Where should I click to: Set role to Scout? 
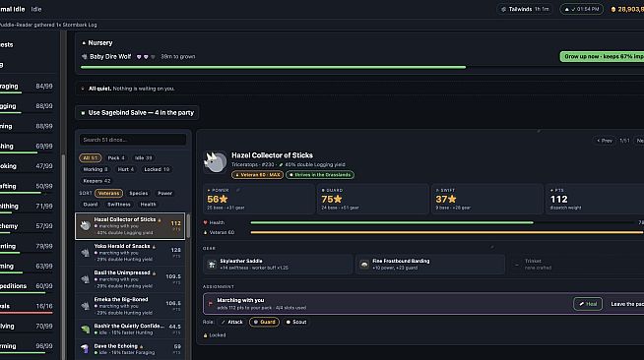coord(296,322)
